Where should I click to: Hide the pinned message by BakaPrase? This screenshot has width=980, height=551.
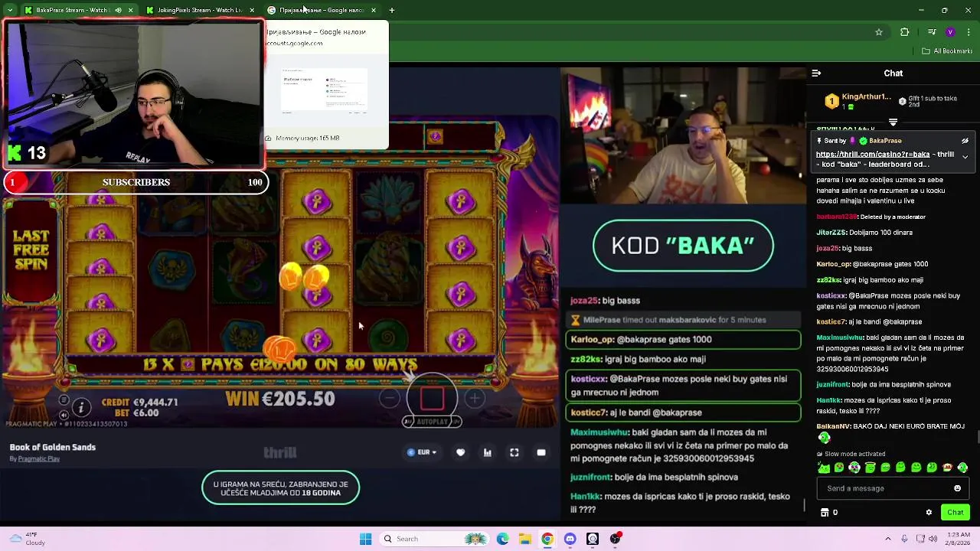click(x=965, y=141)
